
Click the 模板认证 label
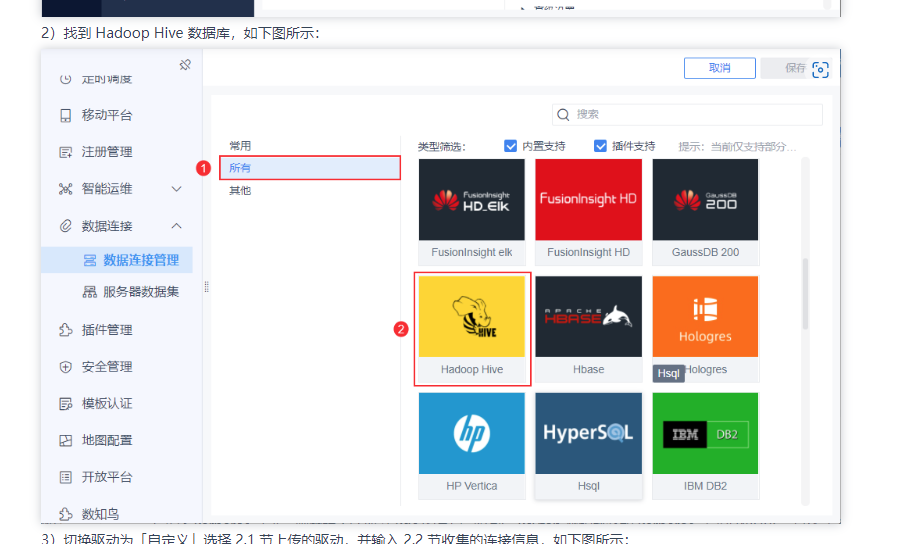click(x=107, y=404)
